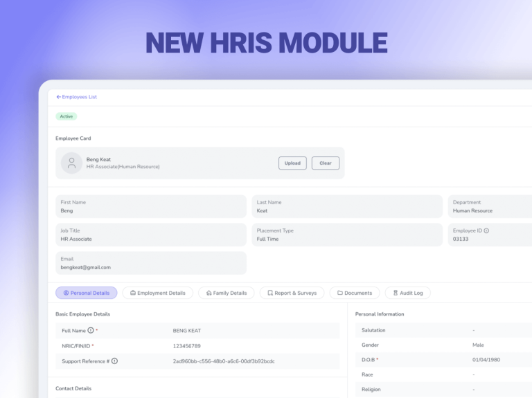532x398 pixels.
Task: Click the info icon next to Employee ID
Action: [x=486, y=230]
